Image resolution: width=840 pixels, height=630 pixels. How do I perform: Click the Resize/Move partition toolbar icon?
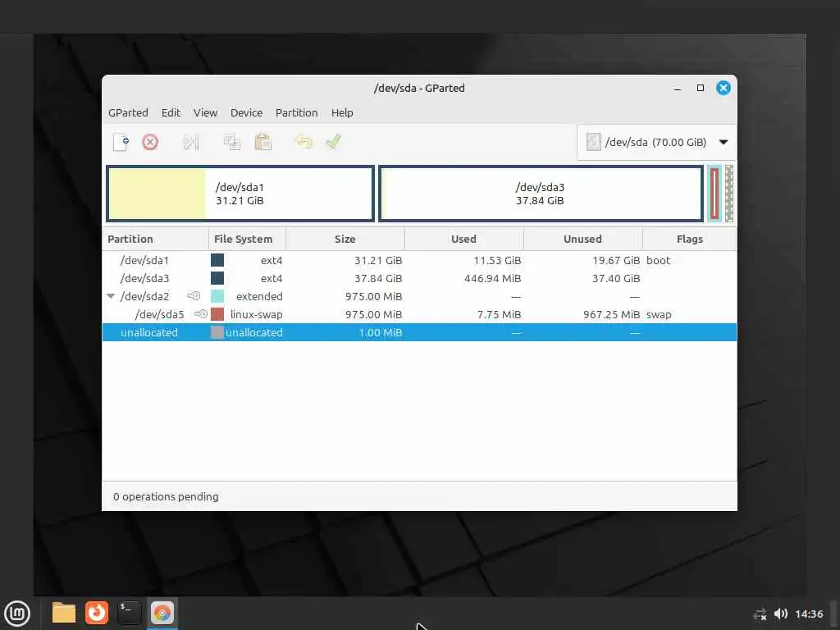(x=190, y=143)
